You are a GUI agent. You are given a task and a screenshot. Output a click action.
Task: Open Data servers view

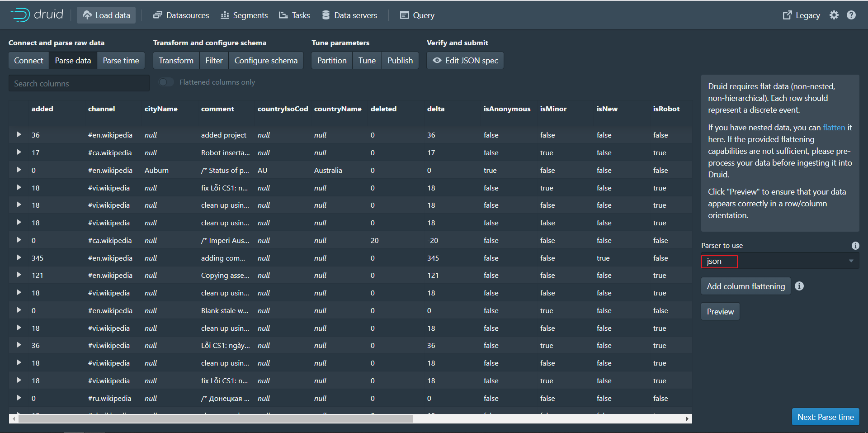[x=349, y=15]
